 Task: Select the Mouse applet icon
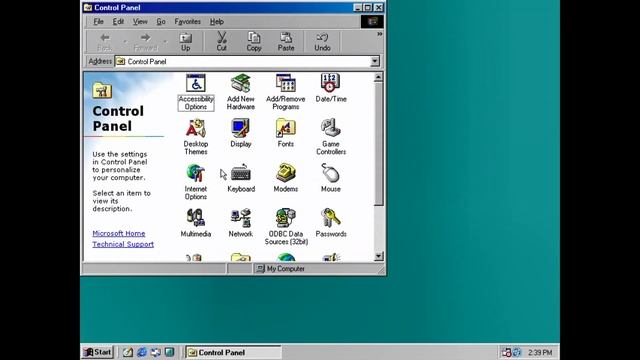(x=331, y=178)
